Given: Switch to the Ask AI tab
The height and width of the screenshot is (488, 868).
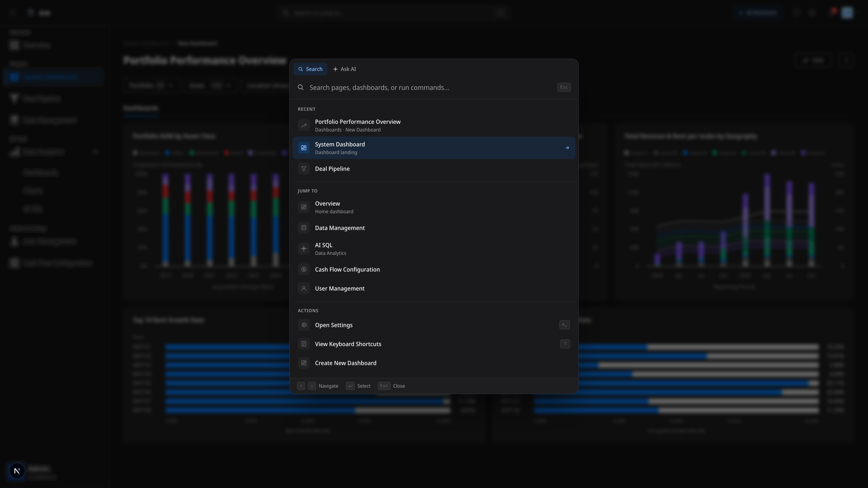Looking at the screenshot, I should pos(344,69).
